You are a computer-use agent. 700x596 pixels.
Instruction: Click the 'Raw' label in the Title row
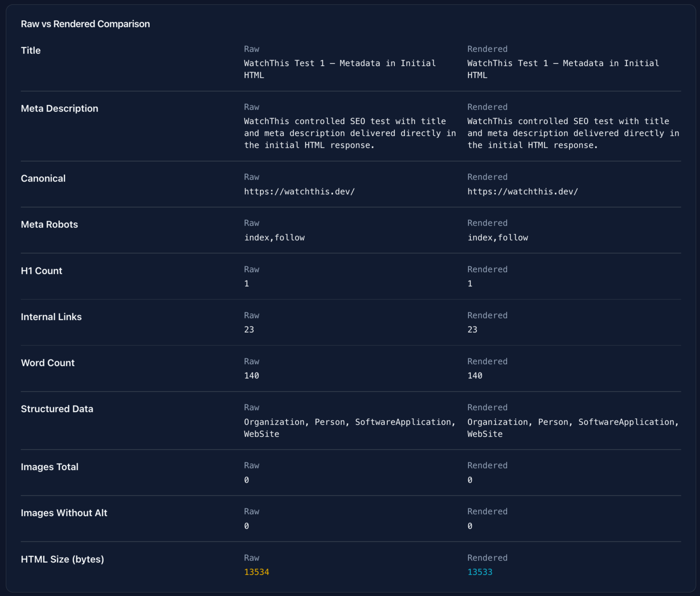tap(252, 49)
